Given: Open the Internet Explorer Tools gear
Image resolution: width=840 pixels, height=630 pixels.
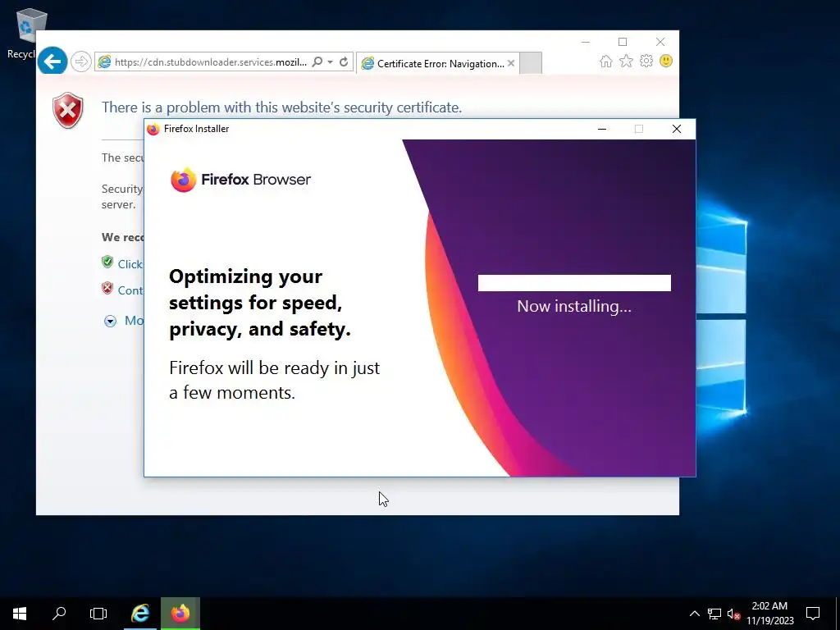Looking at the screenshot, I should 646,61.
